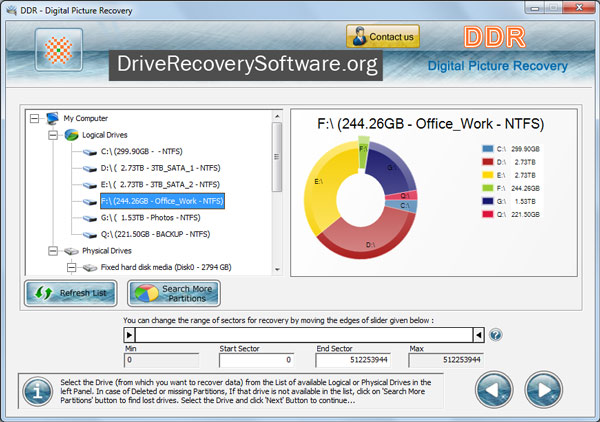Screen dimensions: 600x422
Task: Click the slider's right edge handle
Action: pyautogui.click(x=478, y=335)
